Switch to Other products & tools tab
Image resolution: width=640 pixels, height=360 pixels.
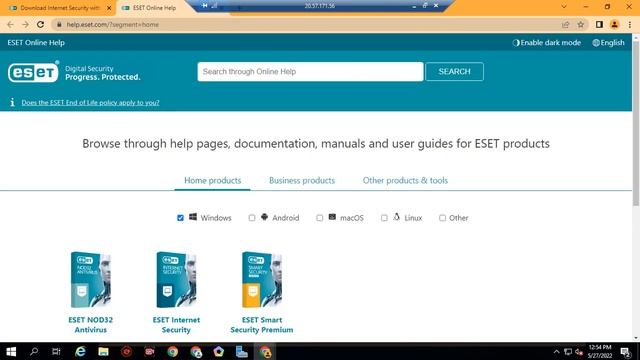click(405, 180)
